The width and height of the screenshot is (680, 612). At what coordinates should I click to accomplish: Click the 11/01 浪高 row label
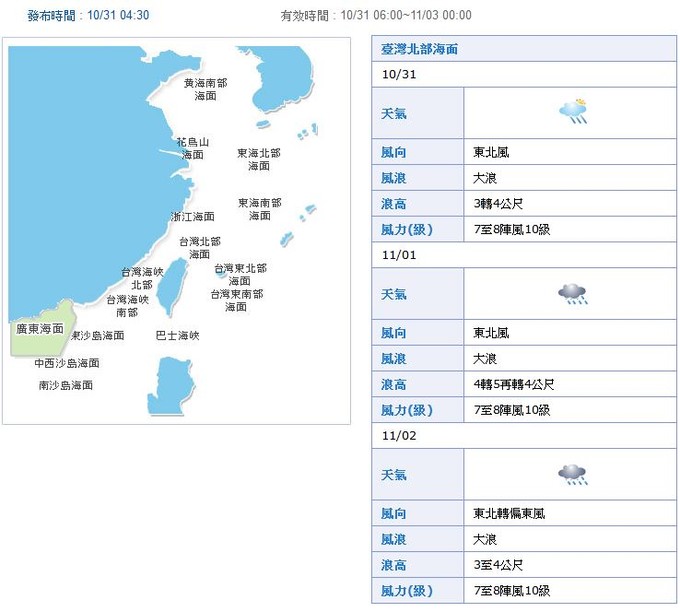[394, 385]
